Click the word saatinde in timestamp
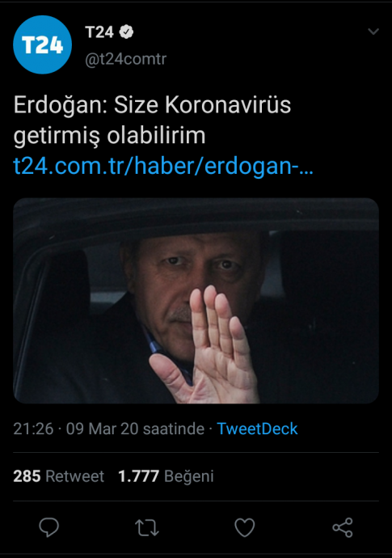 [x=174, y=429]
